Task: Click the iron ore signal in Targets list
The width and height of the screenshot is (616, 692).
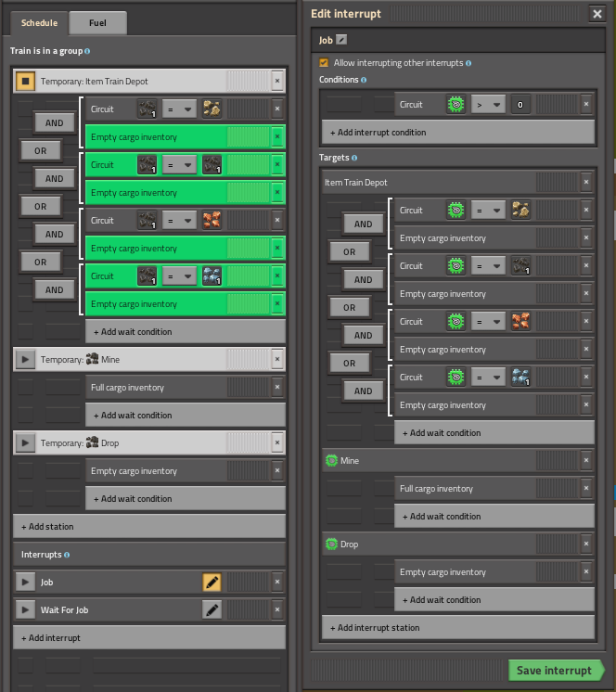Action: click(520, 378)
